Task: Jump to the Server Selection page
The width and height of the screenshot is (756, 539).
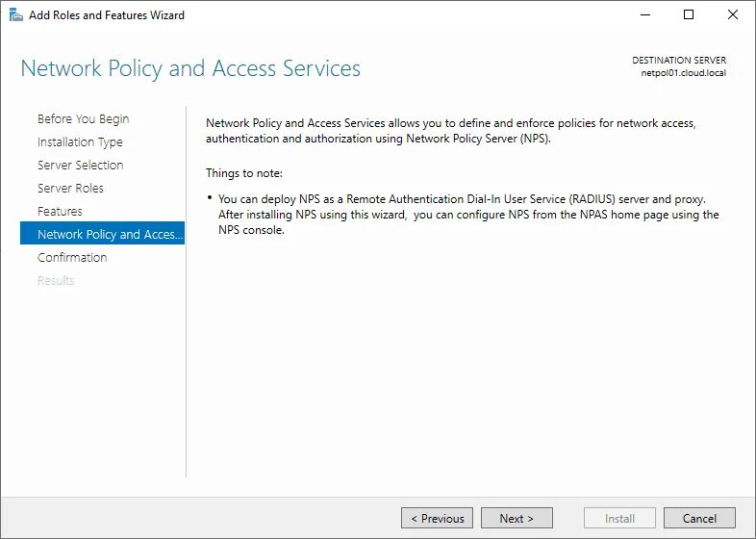Action: pos(80,166)
